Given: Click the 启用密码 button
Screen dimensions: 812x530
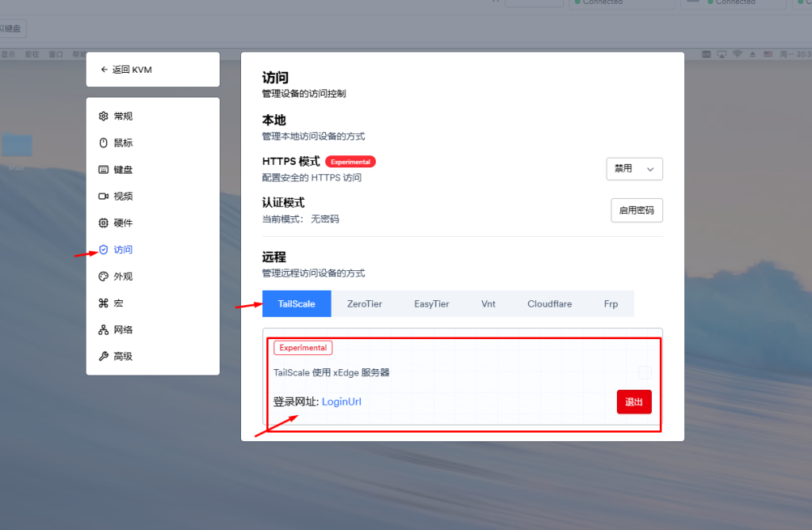Looking at the screenshot, I should (636, 211).
